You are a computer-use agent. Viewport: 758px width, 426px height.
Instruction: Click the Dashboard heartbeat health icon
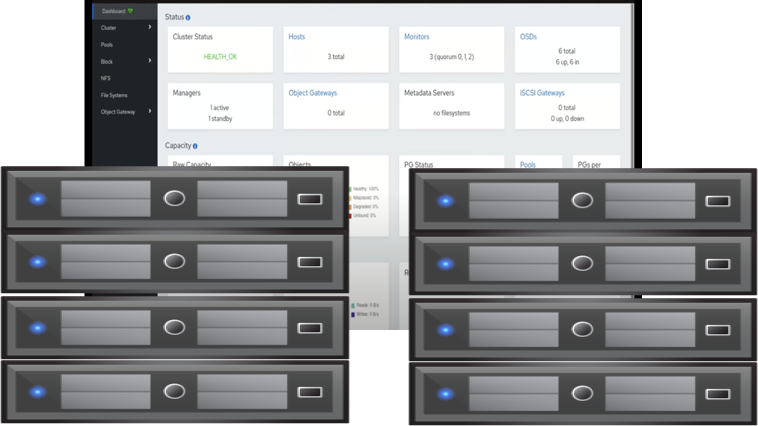[130, 11]
